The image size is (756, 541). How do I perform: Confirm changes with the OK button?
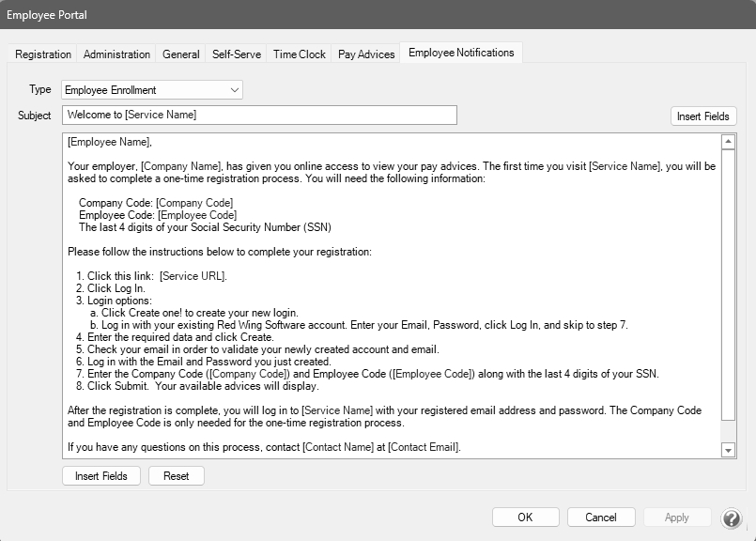[x=525, y=518]
